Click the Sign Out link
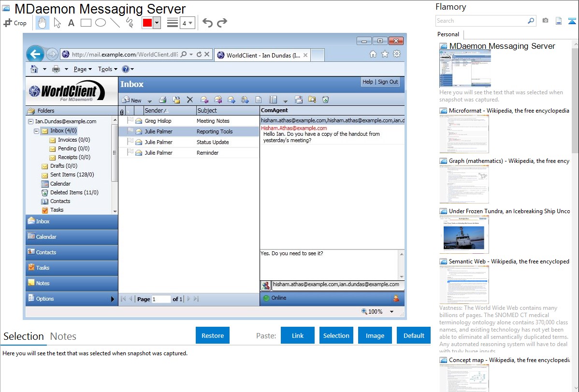This screenshot has width=579, height=392. coord(388,82)
